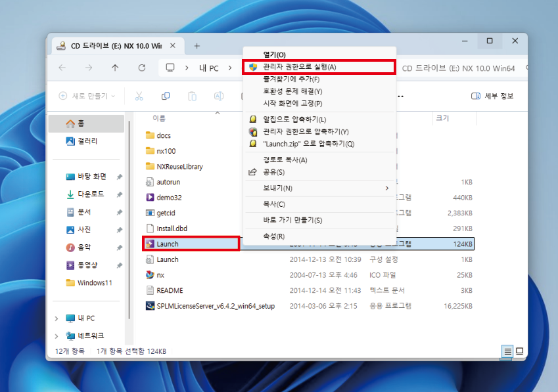
Task: Choose 속성(R) from context menu
Action: (x=319, y=236)
